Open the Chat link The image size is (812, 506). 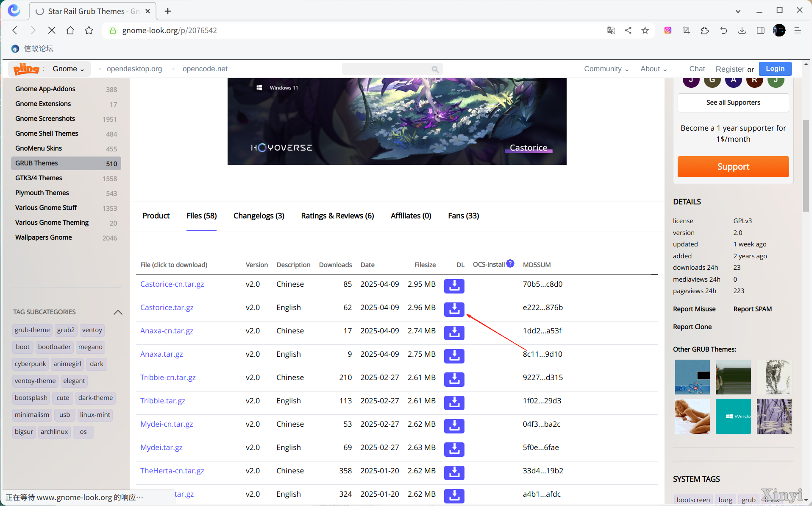[x=697, y=69]
